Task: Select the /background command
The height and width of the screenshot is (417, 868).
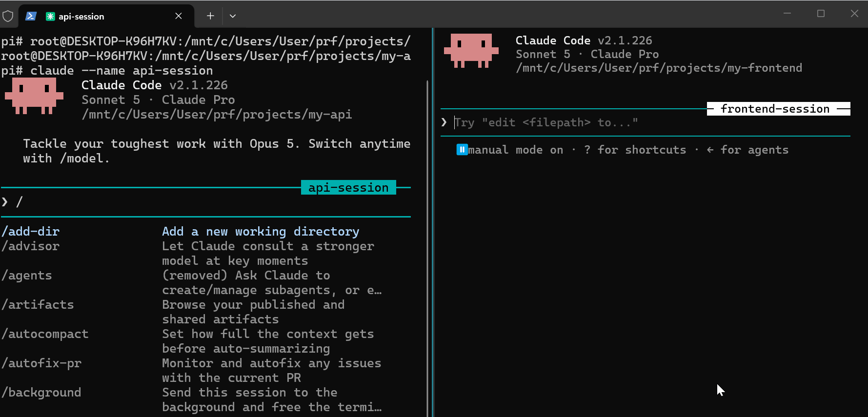Action: pyautogui.click(x=41, y=393)
